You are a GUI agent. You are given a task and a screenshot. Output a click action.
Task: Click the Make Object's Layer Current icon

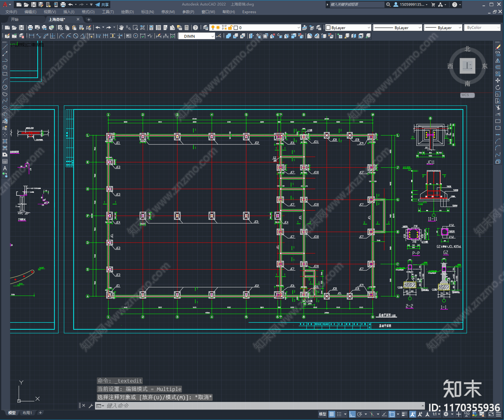pyautogui.click(x=304, y=28)
